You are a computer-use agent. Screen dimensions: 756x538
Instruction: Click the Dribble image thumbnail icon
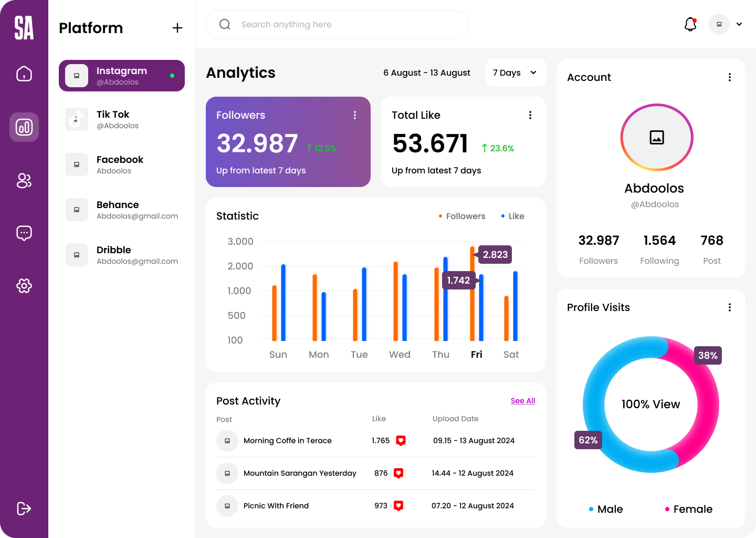[77, 255]
